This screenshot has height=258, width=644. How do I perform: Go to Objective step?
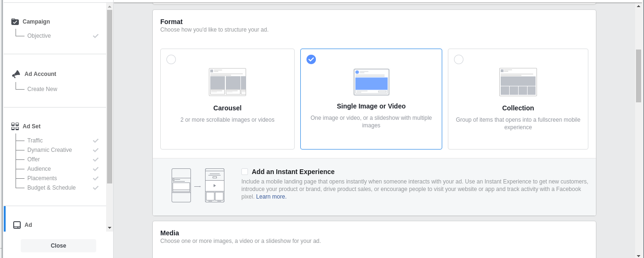(x=39, y=36)
